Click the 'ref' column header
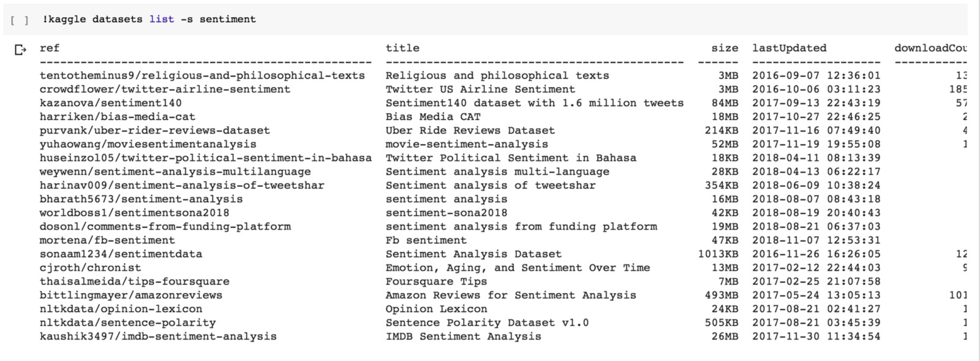The image size is (980, 361). click(x=50, y=48)
